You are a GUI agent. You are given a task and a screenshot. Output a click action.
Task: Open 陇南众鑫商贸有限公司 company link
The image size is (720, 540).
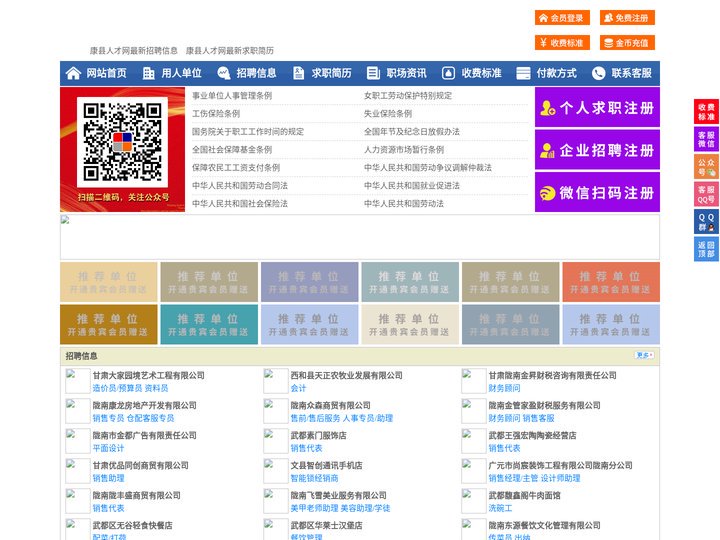point(331,405)
